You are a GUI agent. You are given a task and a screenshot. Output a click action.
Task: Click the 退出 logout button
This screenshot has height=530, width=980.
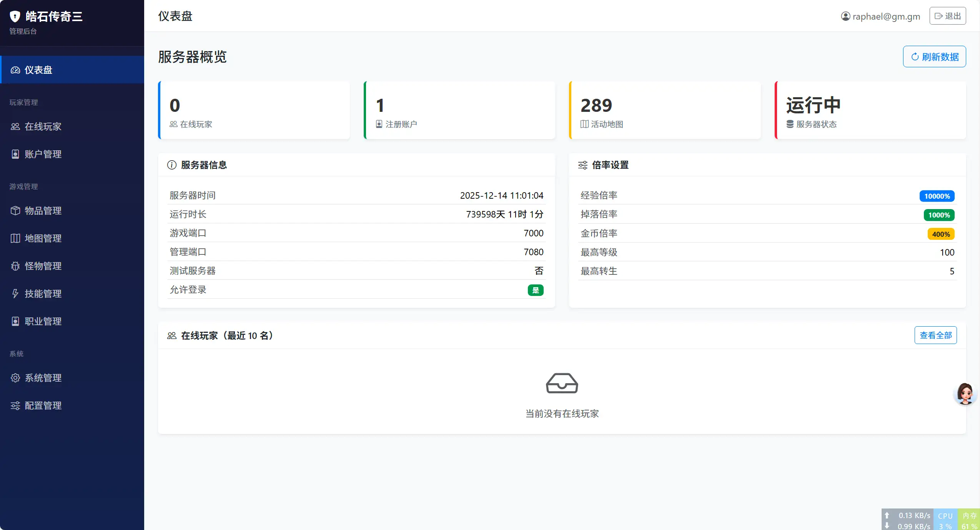click(947, 16)
